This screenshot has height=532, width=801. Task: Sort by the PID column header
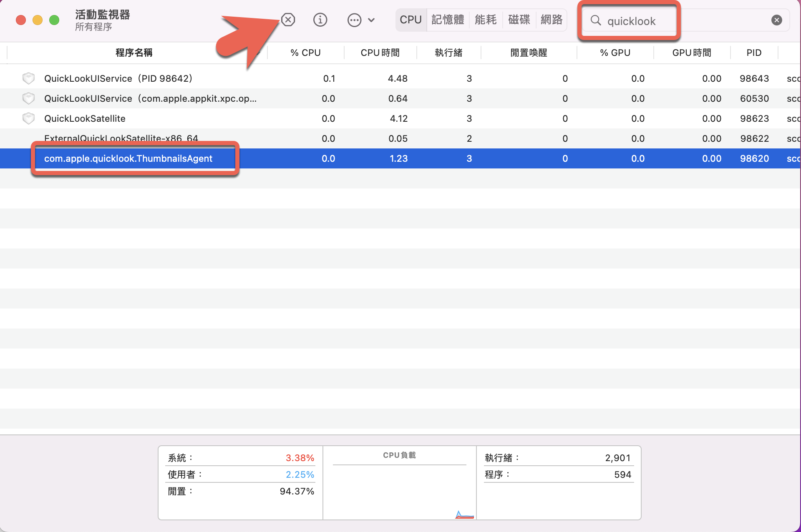(753, 53)
